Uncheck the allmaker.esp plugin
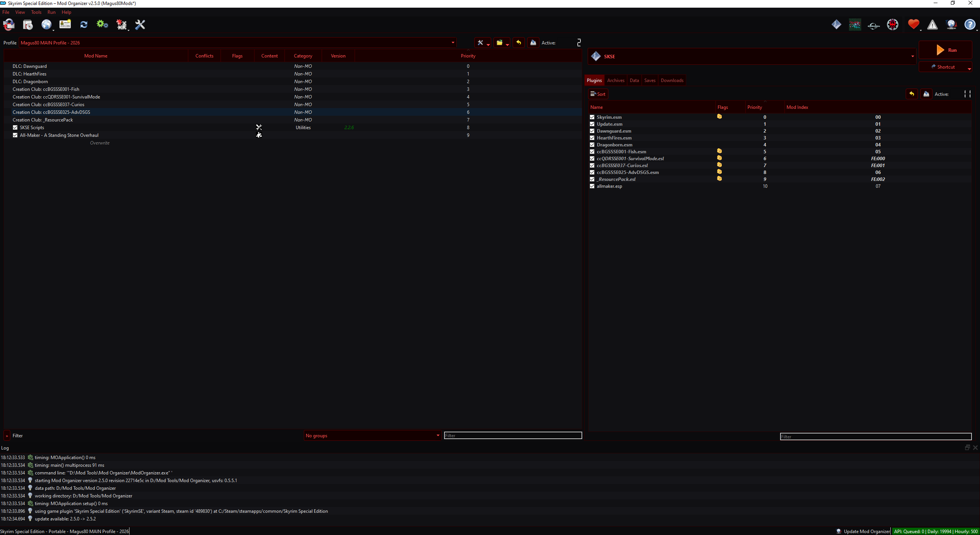The height and width of the screenshot is (535, 980). [592, 186]
